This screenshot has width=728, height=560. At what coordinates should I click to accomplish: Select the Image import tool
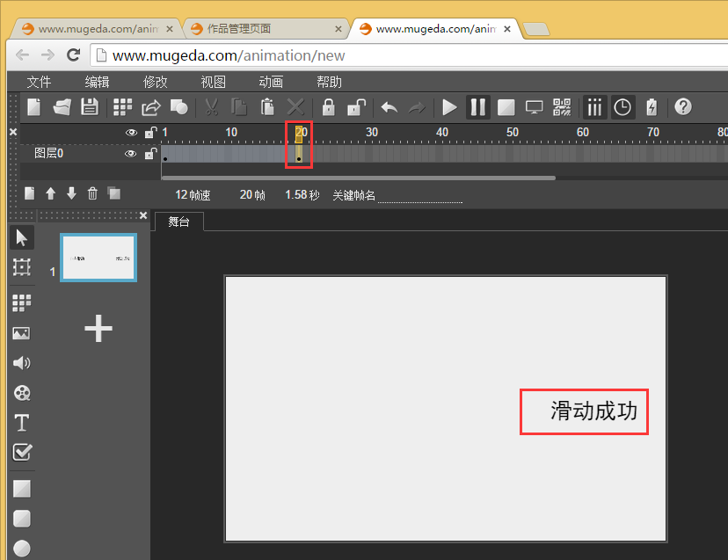point(22,333)
